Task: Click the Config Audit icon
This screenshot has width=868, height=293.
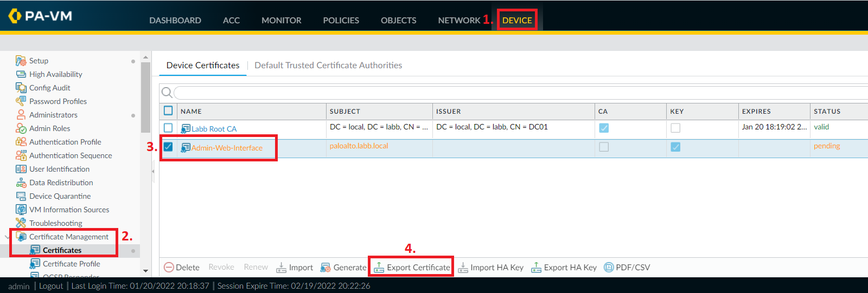Action: tap(21, 88)
